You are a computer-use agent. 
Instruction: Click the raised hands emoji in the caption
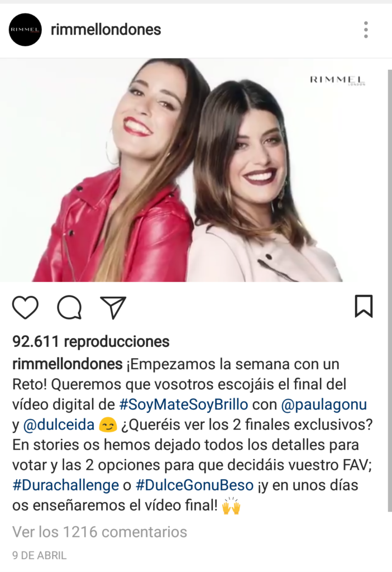click(x=232, y=506)
